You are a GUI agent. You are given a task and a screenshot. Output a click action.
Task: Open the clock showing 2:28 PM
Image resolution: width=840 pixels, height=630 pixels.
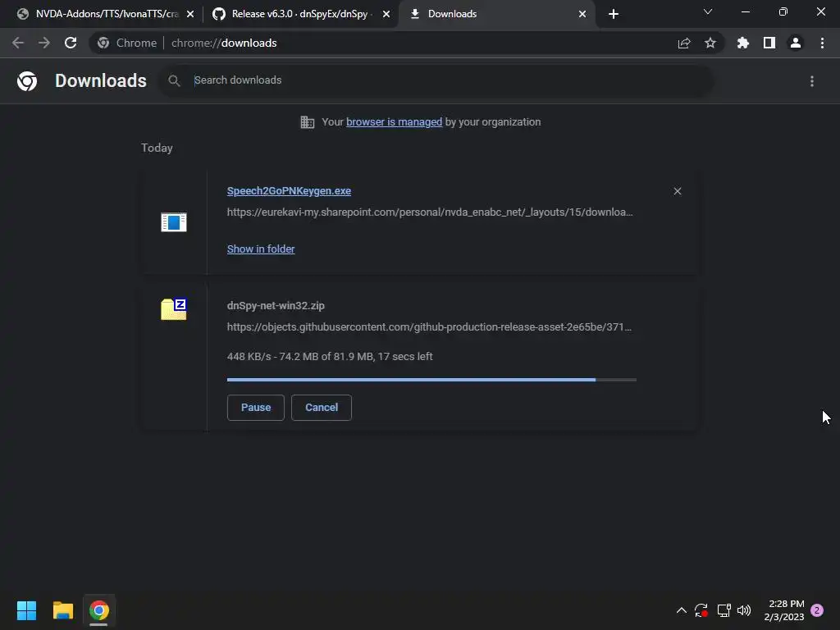pyautogui.click(x=784, y=610)
